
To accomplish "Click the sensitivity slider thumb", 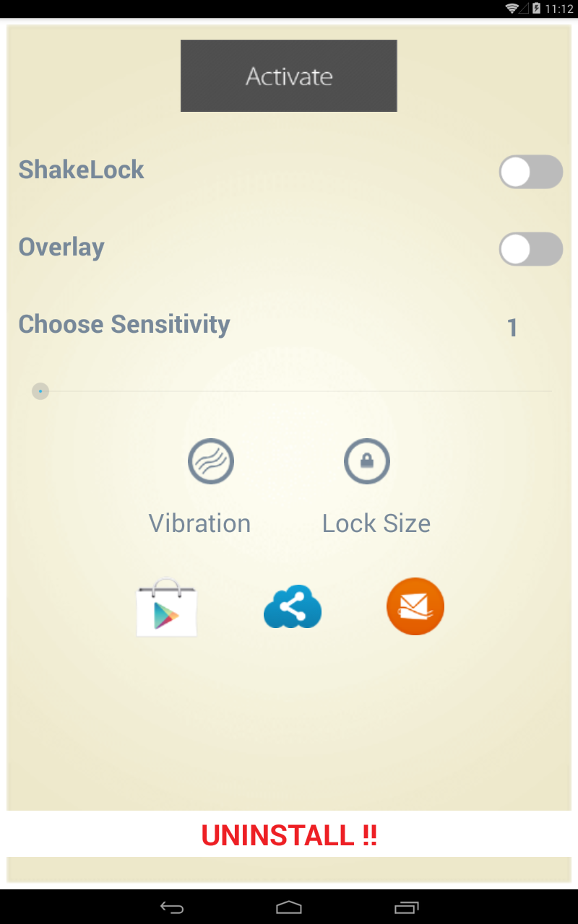I will point(40,391).
